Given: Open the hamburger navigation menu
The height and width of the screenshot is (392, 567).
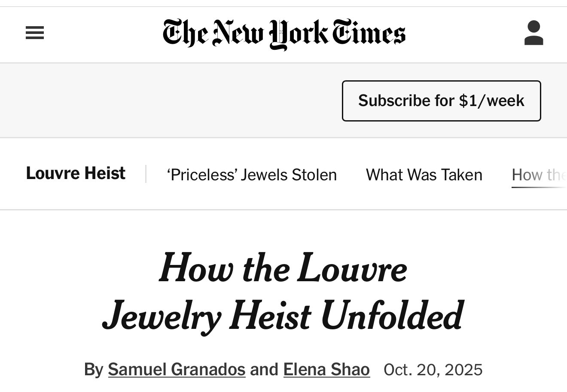Looking at the screenshot, I should click(x=35, y=33).
